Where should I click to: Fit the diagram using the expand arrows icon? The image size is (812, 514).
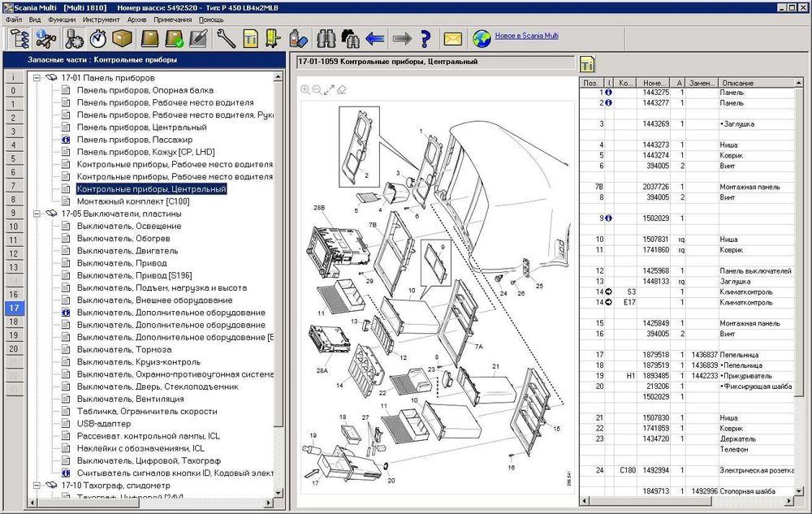330,90
